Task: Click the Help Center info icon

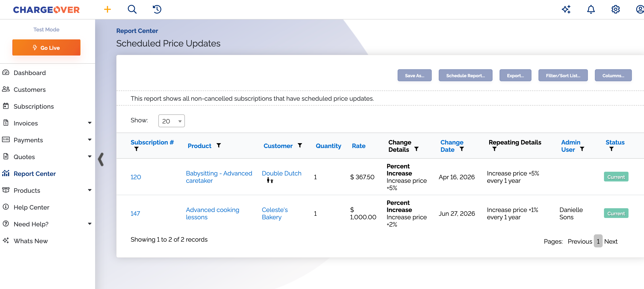Action: pyautogui.click(x=6, y=207)
